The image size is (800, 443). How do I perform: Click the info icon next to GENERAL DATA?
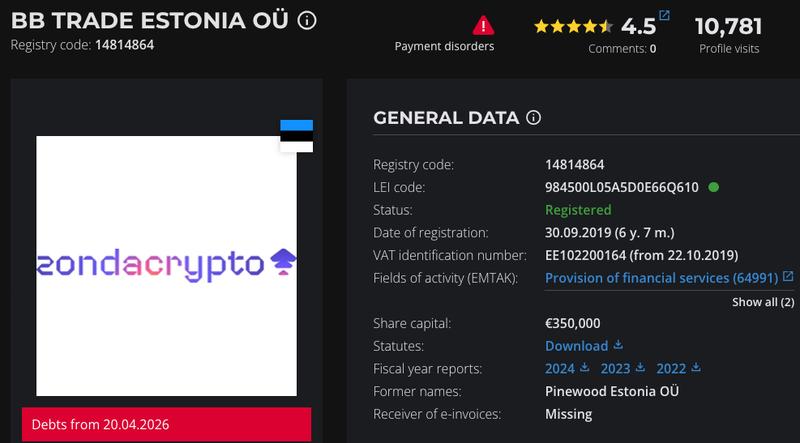(x=533, y=118)
